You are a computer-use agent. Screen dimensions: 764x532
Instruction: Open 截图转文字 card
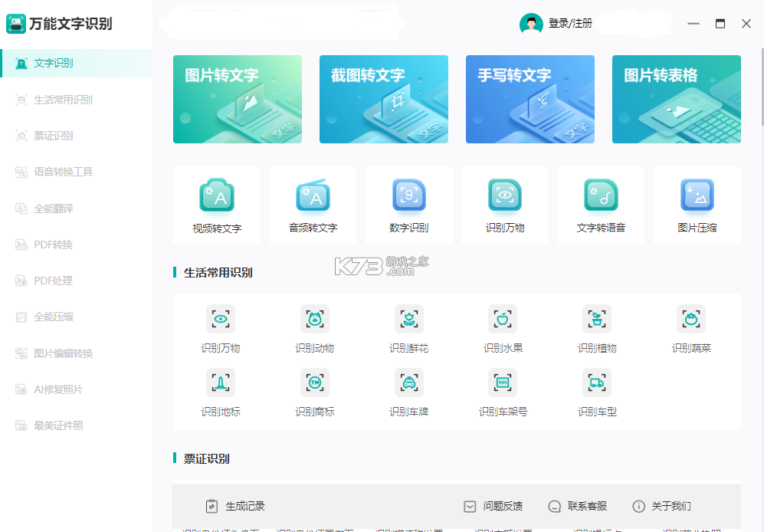pos(383,99)
